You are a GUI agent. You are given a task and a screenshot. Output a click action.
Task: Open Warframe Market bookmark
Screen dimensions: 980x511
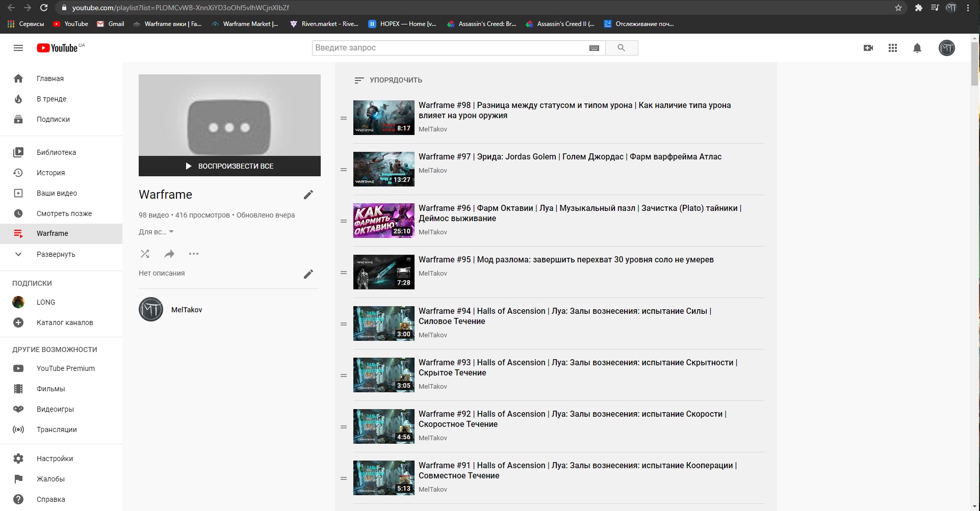[245, 24]
